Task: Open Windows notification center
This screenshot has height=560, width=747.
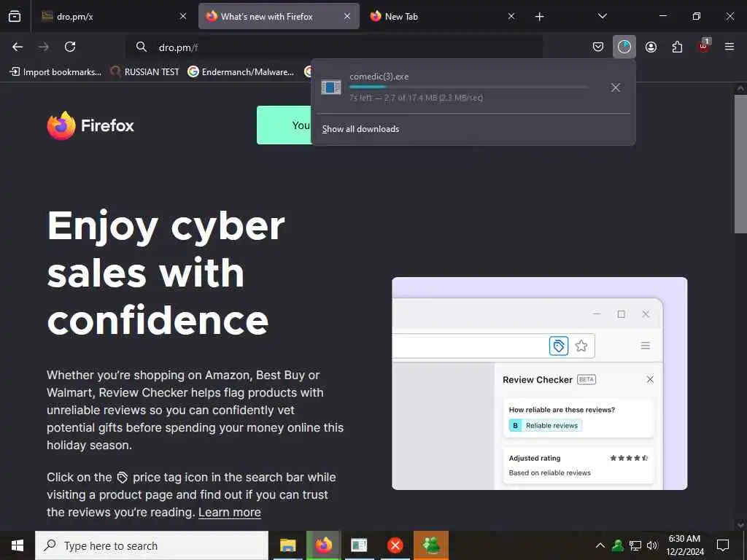Action: [x=723, y=545]
